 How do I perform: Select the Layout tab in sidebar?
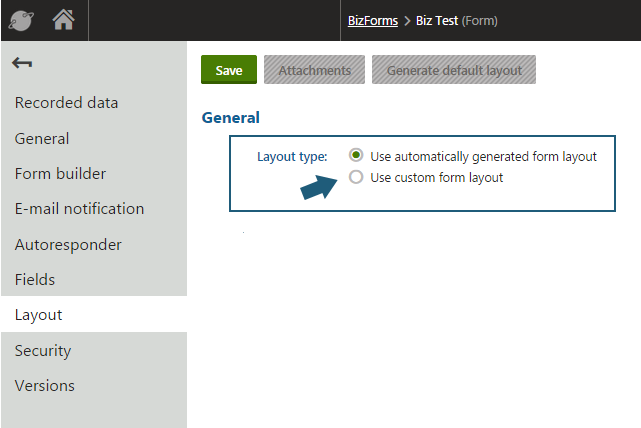tap(39, 315)
